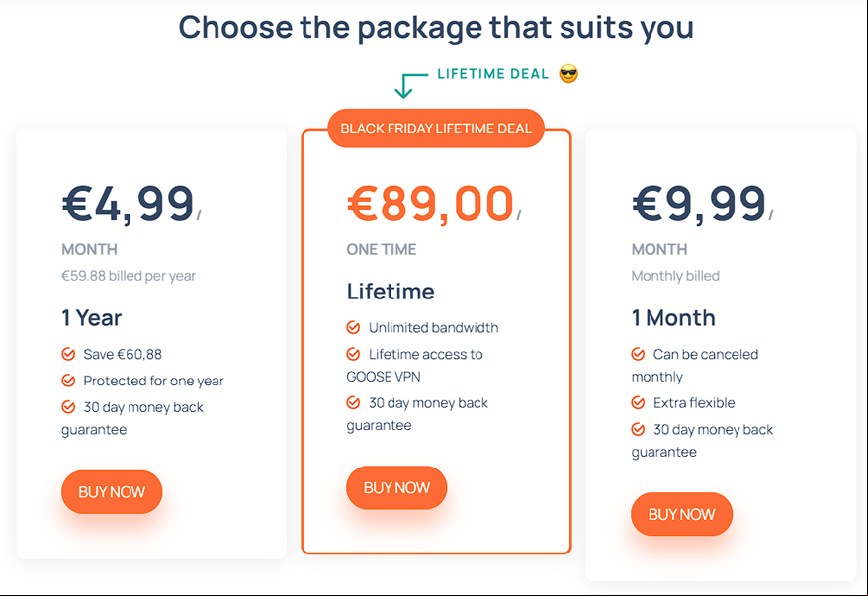Screen dimensions: 868x596
Task: Buy the Lifetime plan now
Action: pos(396,487)
